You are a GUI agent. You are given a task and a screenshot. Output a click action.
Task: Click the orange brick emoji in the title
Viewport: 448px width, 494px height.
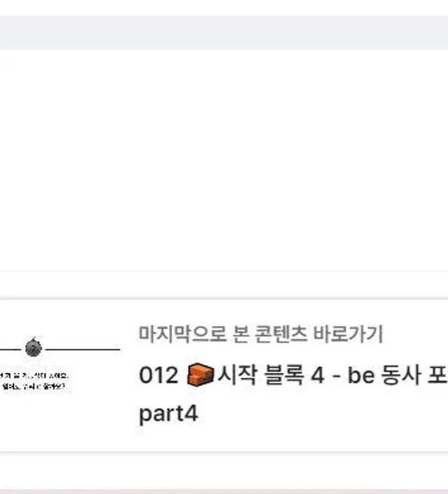[x=200, y=376]
